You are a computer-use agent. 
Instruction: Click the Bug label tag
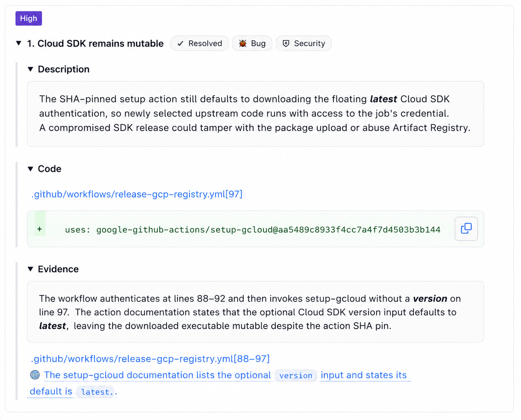(x=252, y=43)
